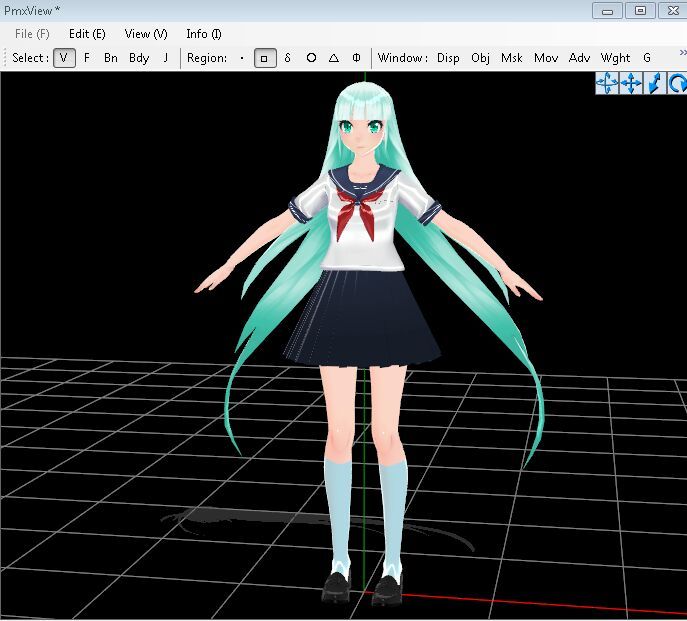Click the four-arrow move view icon

click(631, 83)
